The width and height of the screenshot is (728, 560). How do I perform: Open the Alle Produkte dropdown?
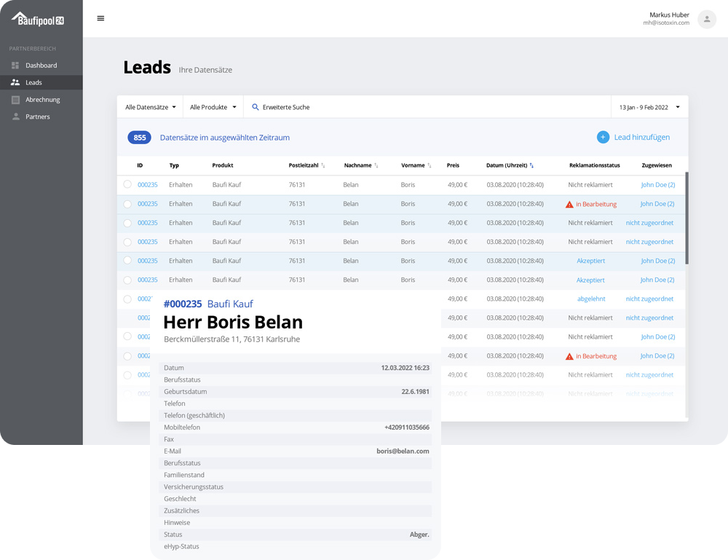pos(213,107)
